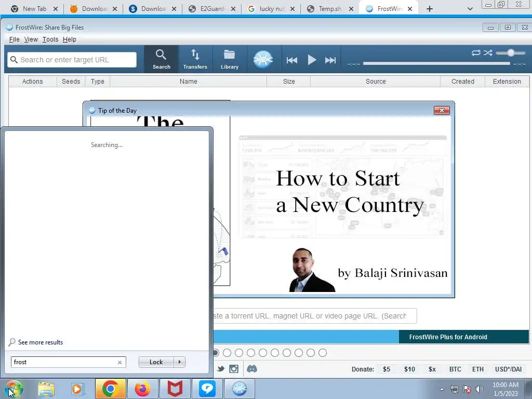The image size is (532, 399).
Task: Donate with BTC
Action: tap(455, 369)
